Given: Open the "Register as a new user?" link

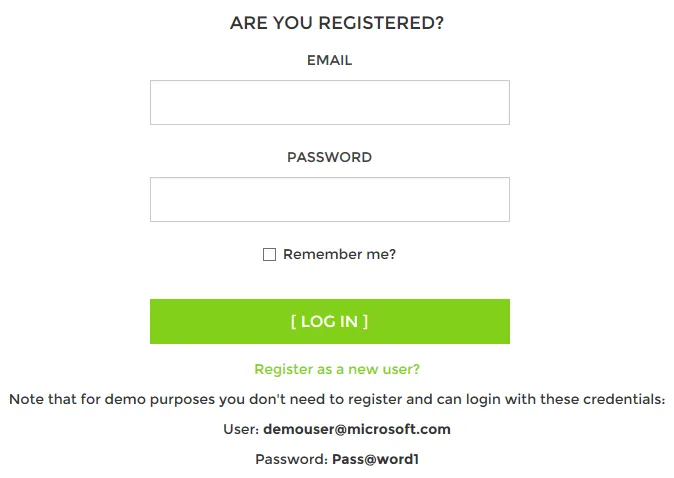Looking at the screenshot, I should 337,369.
